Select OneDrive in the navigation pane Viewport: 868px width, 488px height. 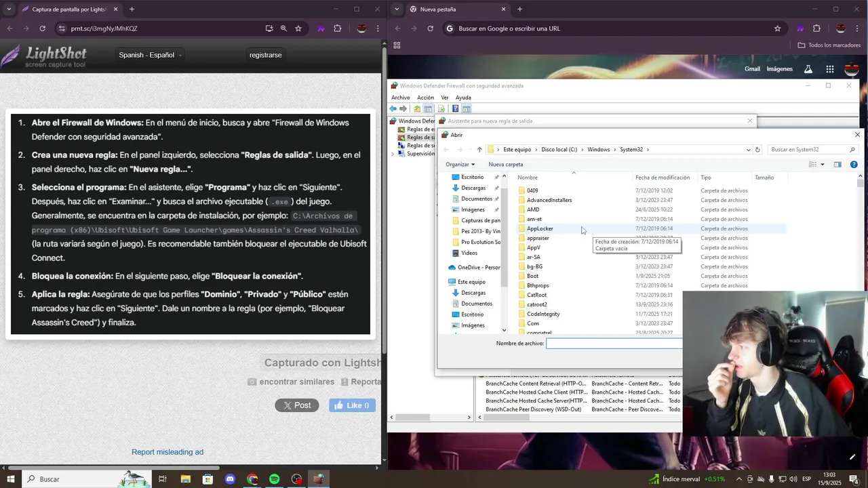(x=474, y=268)
